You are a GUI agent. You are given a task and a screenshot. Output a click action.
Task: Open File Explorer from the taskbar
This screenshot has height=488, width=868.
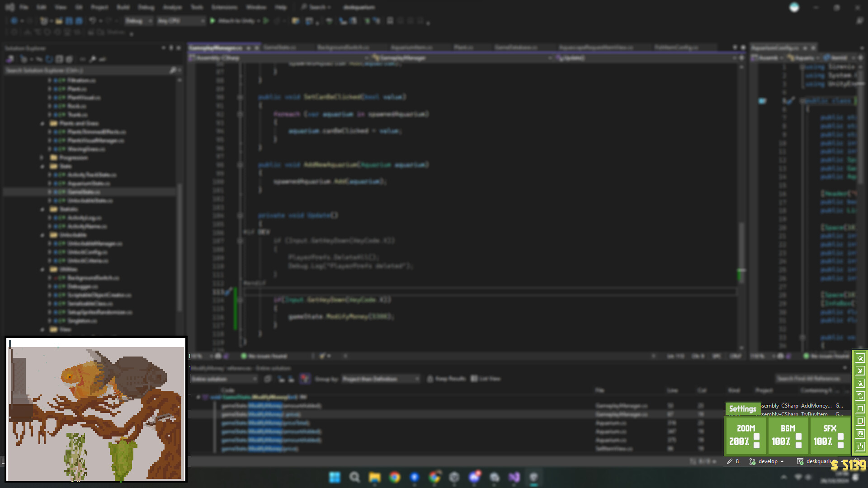374,477
